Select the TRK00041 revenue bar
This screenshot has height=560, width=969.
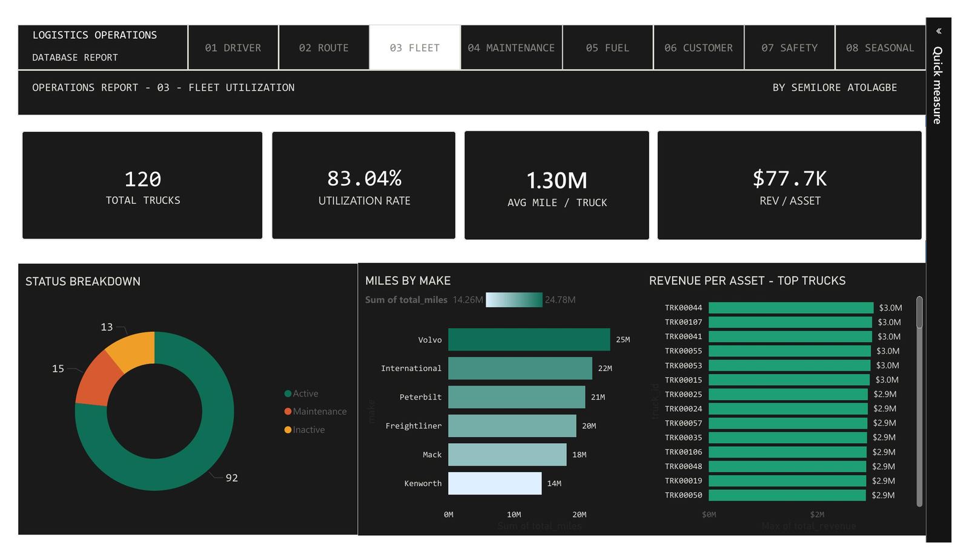coord(790,337)
